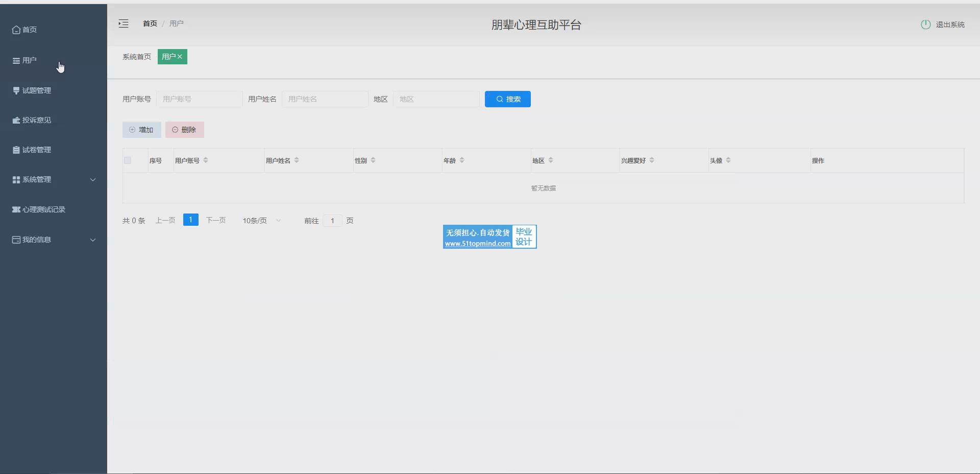Screen dimensions: 980x474
Task: Open 投诉意见 in the sidebar
Action: [x=54, y=120]
